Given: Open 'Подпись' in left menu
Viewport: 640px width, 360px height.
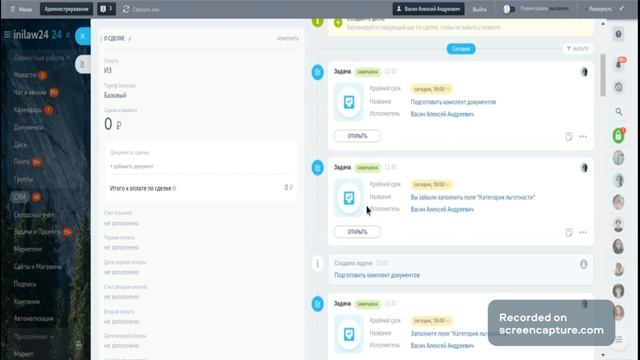Looking at the screenshot, I should pyautogui.click(x=25, y=284).
